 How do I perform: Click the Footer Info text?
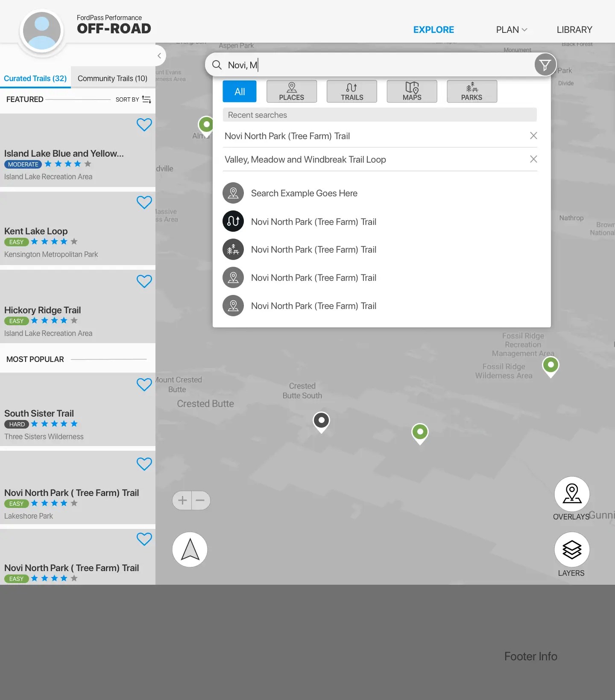click(x=531, y=656)
